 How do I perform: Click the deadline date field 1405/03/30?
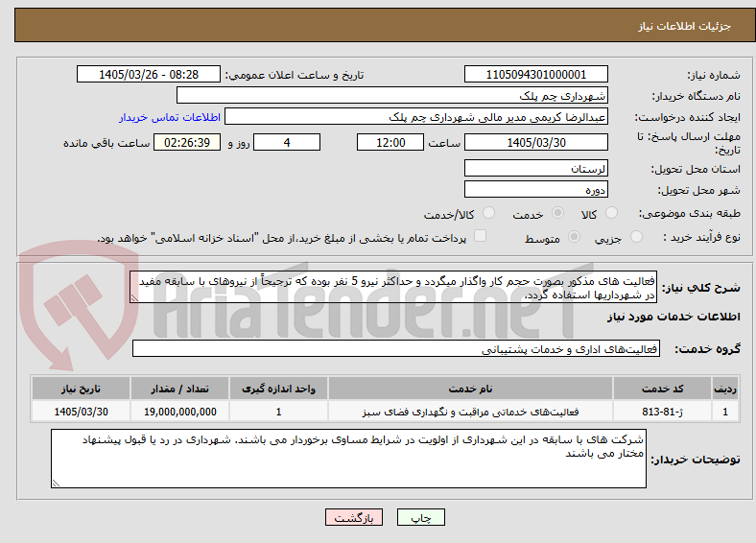click(x=535, y=142)
